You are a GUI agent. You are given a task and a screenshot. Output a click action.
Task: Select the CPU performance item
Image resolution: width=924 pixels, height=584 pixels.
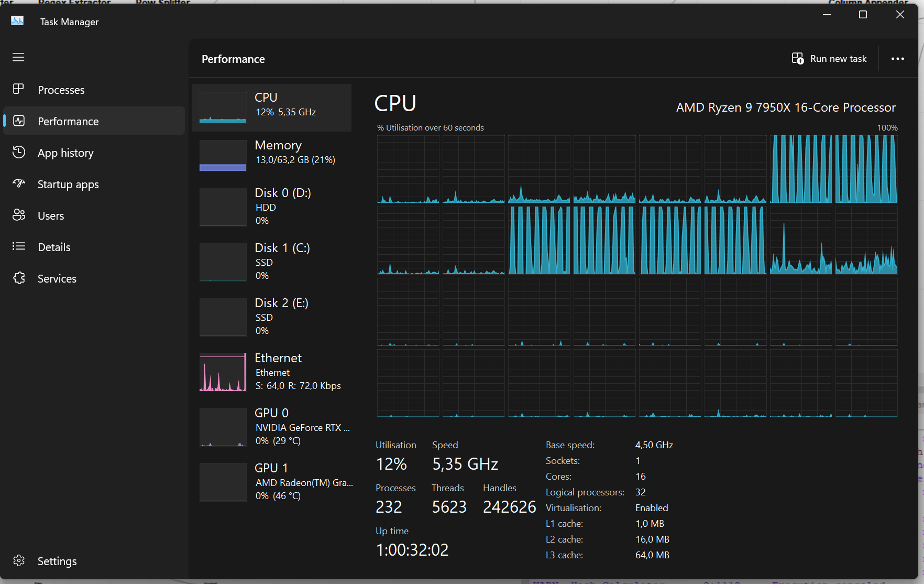(271, 107)
